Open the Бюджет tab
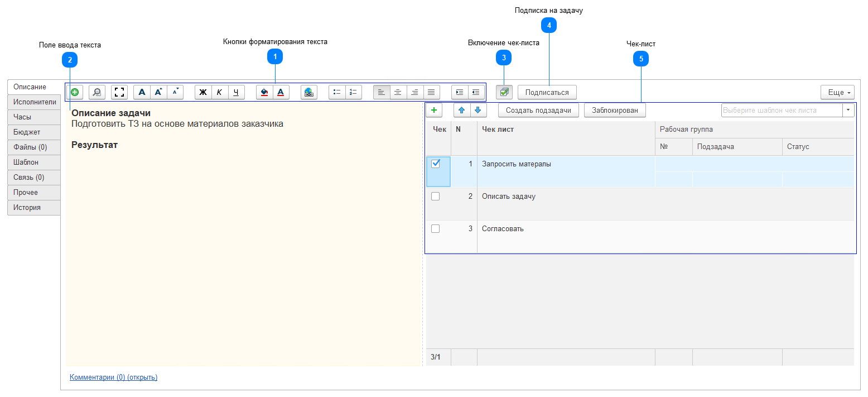 pyautogui.click(x=34, y=132)
